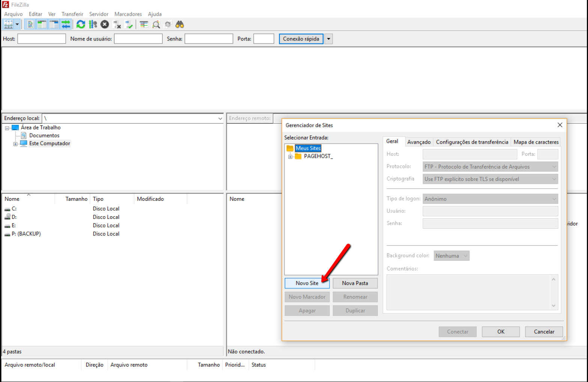
Task: Open the Protocolo dropdown
Action: point(490,167)
